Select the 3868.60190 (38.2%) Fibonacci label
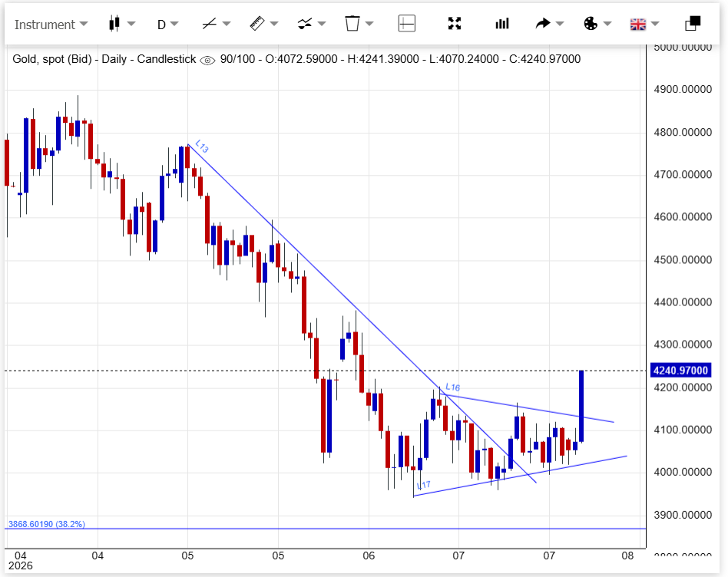This screenshot has width=728, height=577. click(46, 524)
